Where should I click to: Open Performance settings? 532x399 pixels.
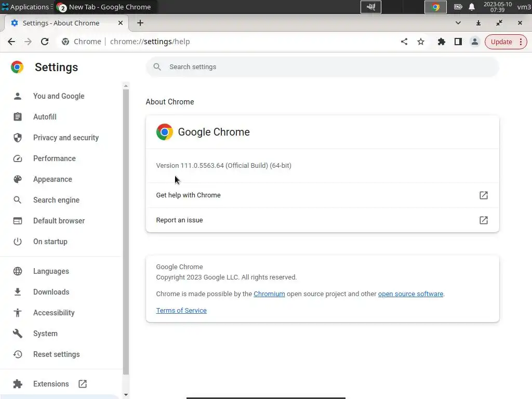click(54, 158)
